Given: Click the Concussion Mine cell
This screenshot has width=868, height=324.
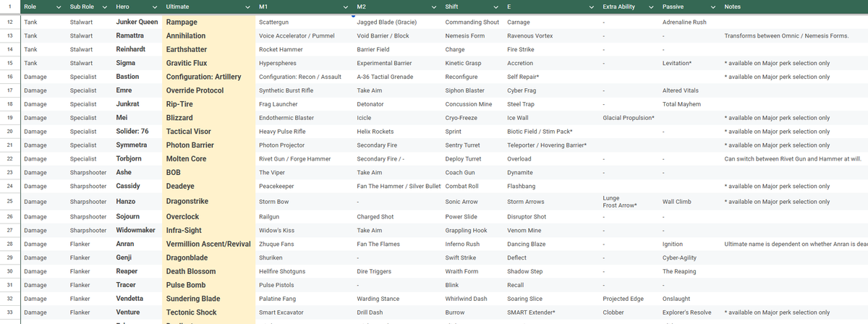Looking at the screenshot, I should pyautogui.click(x=473, y=104).
